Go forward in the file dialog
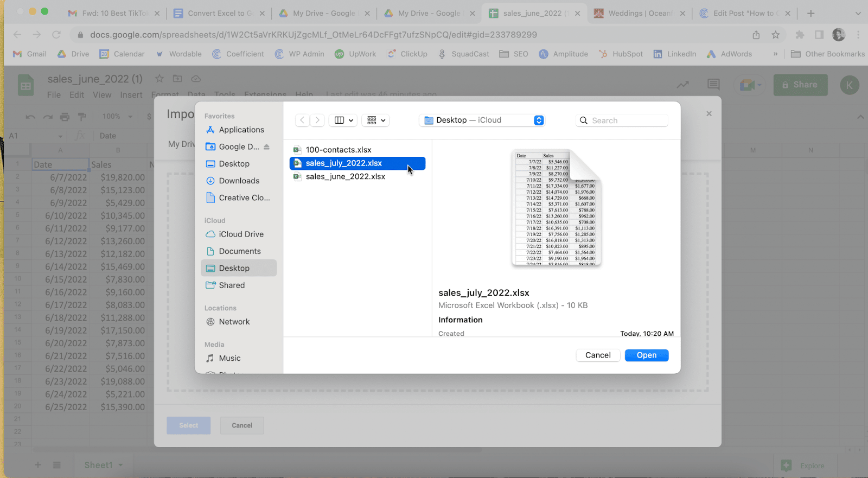Image resolution: width=868 pixels, height=478 pixels. (x=317, y=120)
